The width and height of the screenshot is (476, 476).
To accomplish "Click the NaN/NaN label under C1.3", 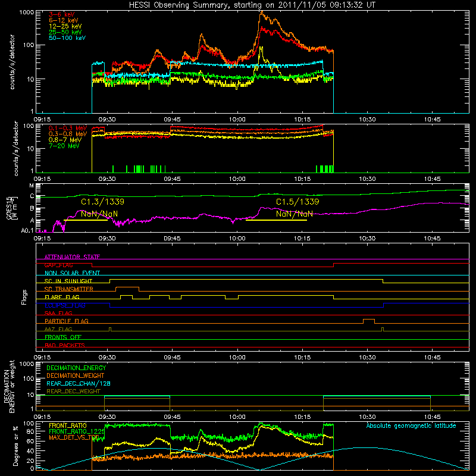I will click(x=99, y=214).
